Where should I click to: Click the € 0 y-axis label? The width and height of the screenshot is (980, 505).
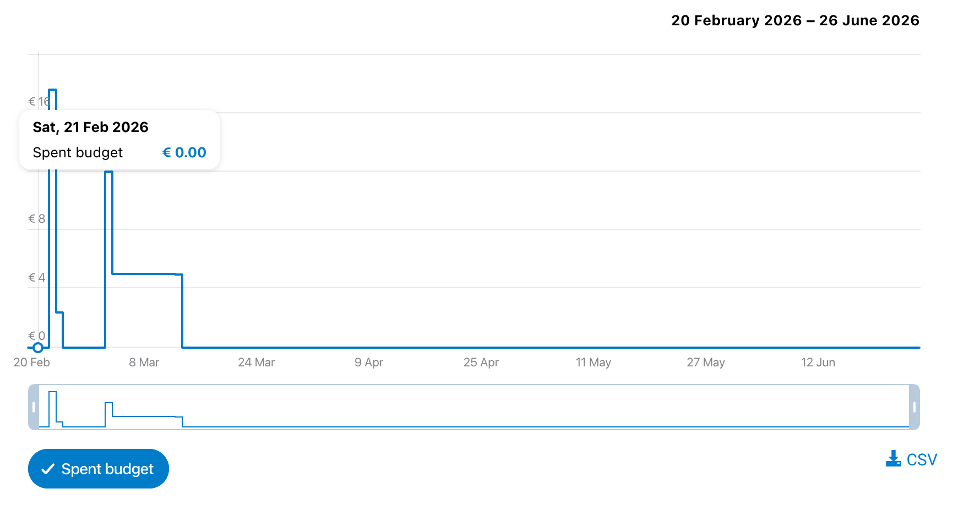[36, 336]
